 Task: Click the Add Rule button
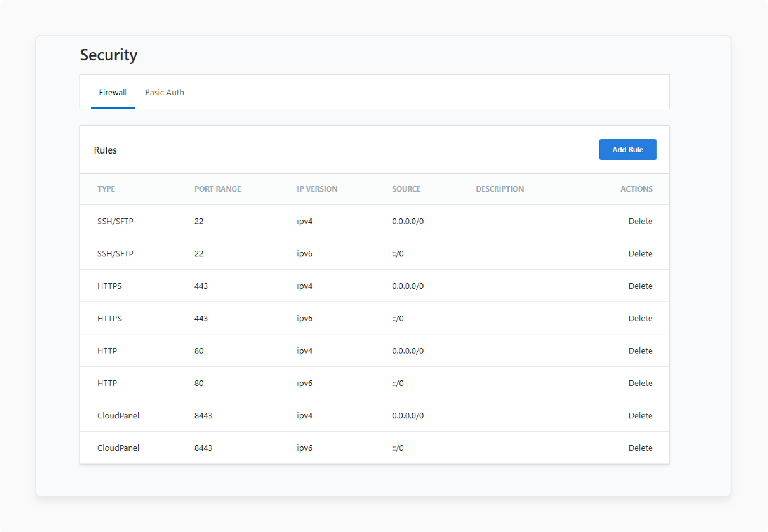coord(628,150)
